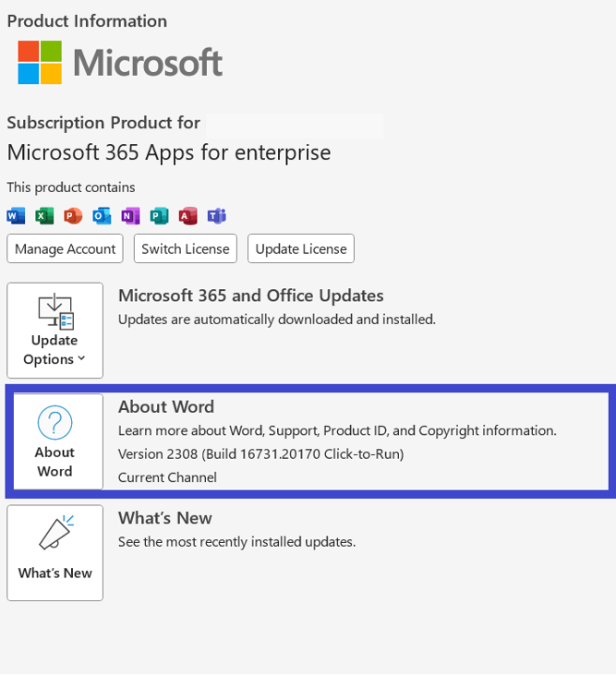The height and width of the screenshot is (676, 616).
Task: Click 'Learn more about Word, Support' description
Action: (337, 430)
